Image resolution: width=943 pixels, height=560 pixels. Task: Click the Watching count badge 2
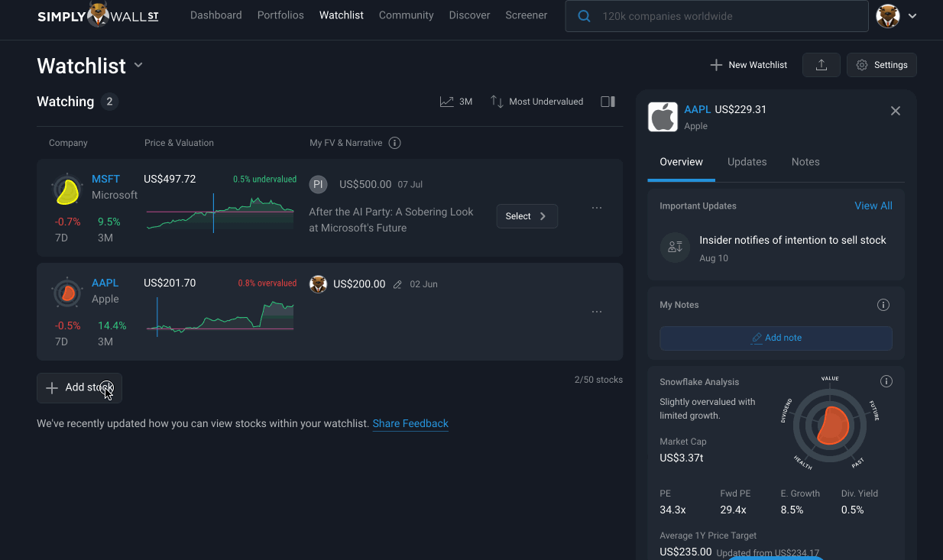pyautogui.click(x=109, y=102)
